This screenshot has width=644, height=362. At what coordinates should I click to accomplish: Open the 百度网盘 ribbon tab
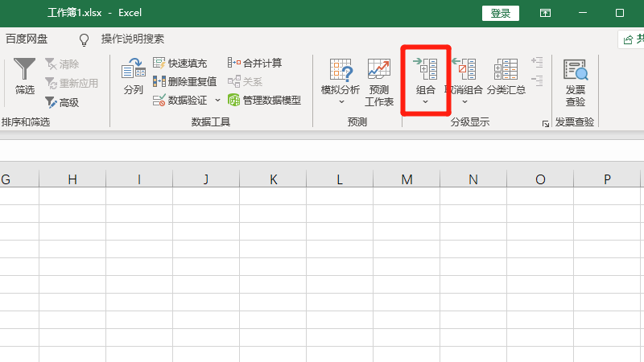click(27, 39)
